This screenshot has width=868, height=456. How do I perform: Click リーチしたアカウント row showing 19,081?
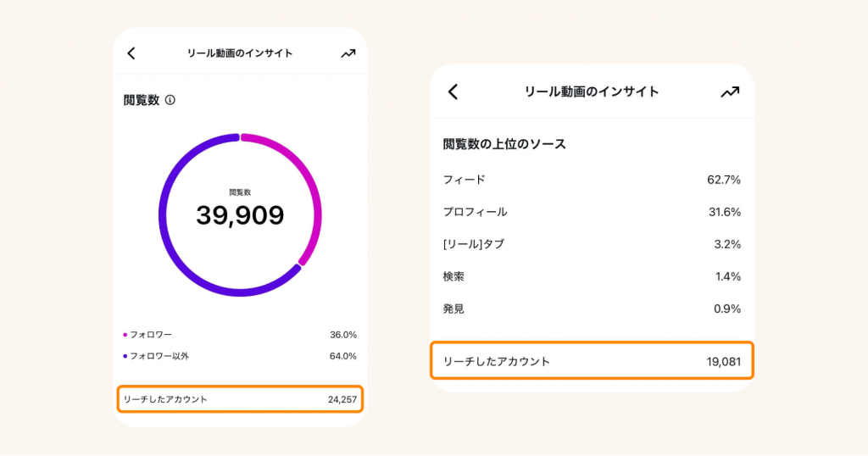point(592,361)
